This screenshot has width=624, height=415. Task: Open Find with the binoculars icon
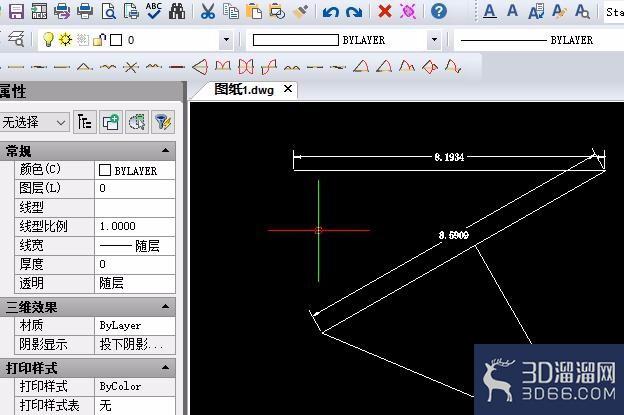[177, 11]
